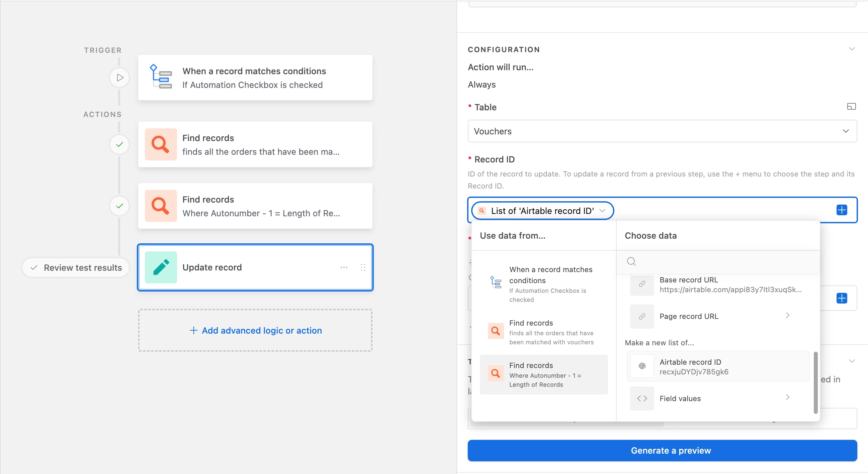The width and height of the screenshot is (868, 474).
Task: Collapse the Configuration section
Action: point(852,49)
